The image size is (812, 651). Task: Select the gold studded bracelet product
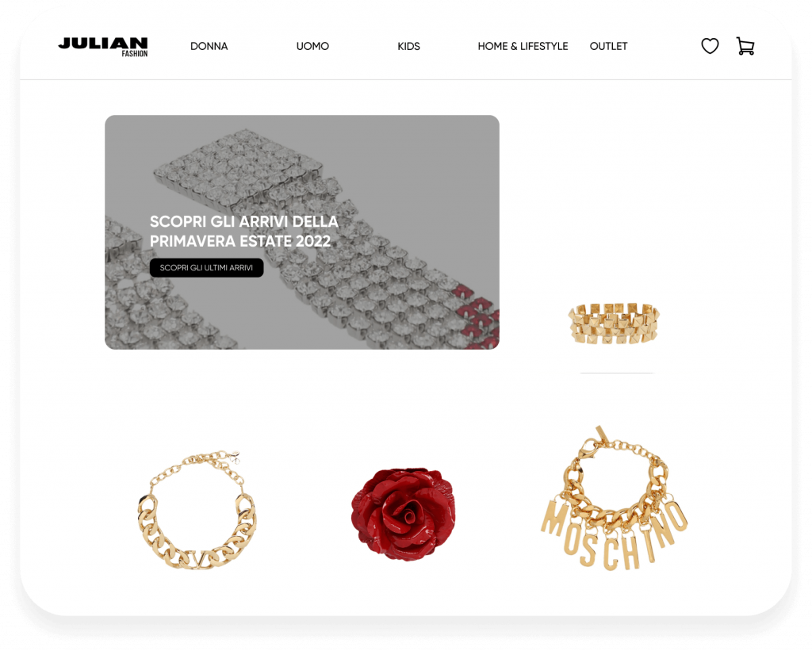tap(614, 324)
